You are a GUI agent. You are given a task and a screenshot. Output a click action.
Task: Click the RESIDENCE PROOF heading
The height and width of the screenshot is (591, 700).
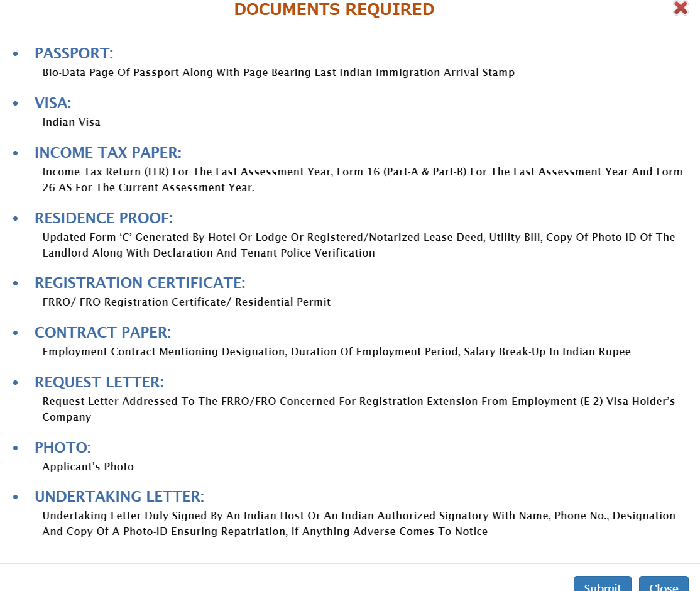click(x=103, y=218)
